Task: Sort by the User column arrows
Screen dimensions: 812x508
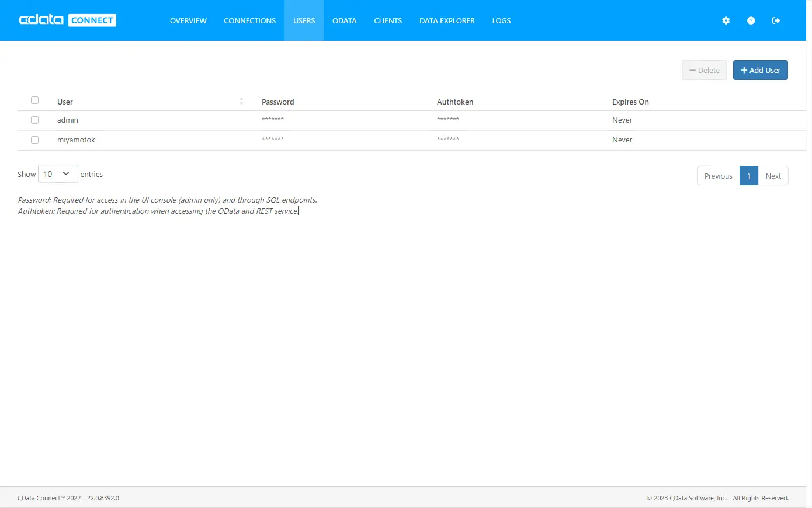Action: 241,102
